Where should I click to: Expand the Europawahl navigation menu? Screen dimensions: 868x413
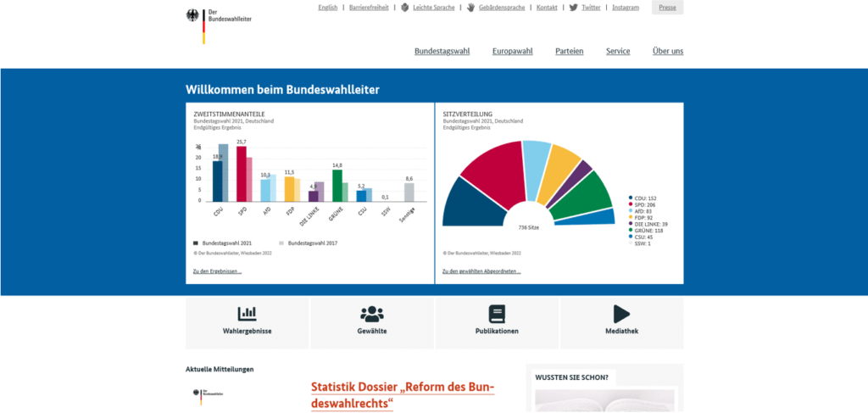point(512,51)
